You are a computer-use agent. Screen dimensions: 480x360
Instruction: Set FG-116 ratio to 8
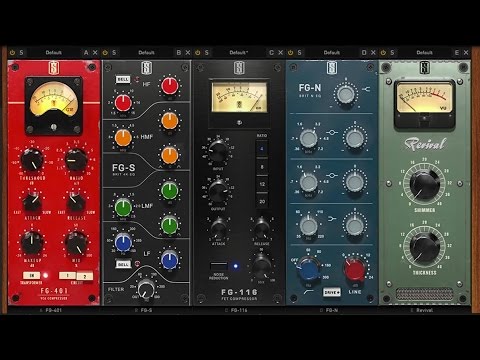pyautogui.click(x=262, y=166)
